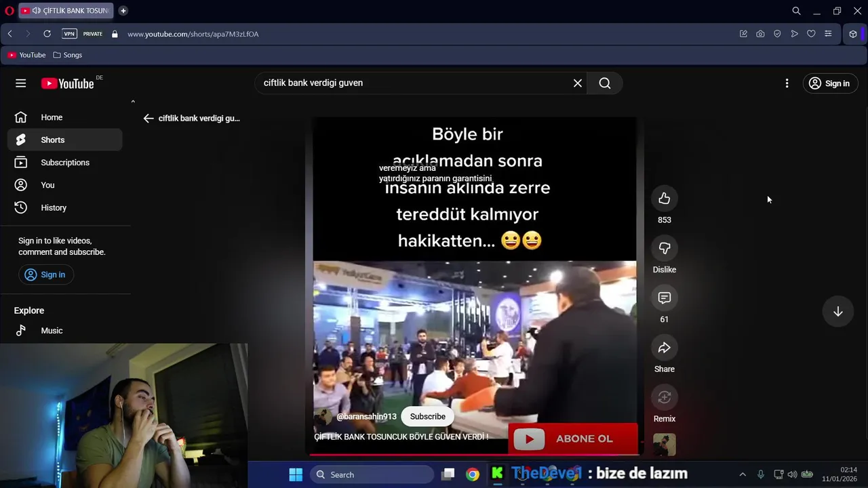Screen dimensions: 868x488
Task: Open Task View on the taskbar
Action: tap(448, 474)
